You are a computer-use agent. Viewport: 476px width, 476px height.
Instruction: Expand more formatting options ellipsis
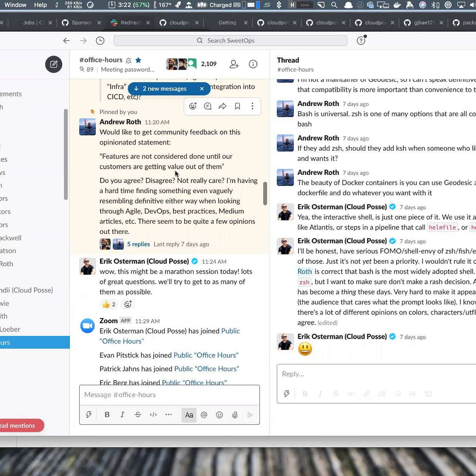coord(169,415)
